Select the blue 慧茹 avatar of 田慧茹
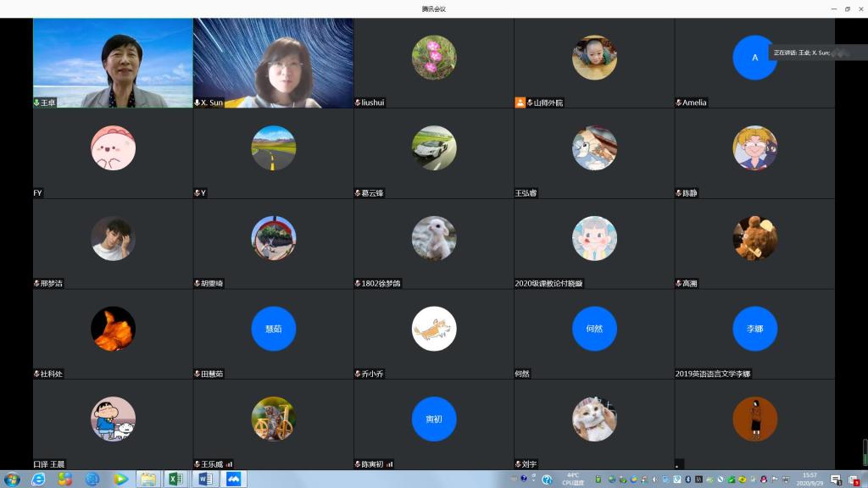The height and width of the screenshot is (488, 868). (273, 329)
